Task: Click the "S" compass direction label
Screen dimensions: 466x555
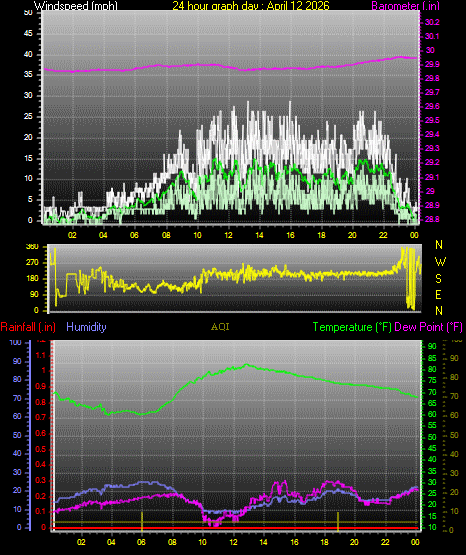Action: pyautogui.click(x=438, y=279)
